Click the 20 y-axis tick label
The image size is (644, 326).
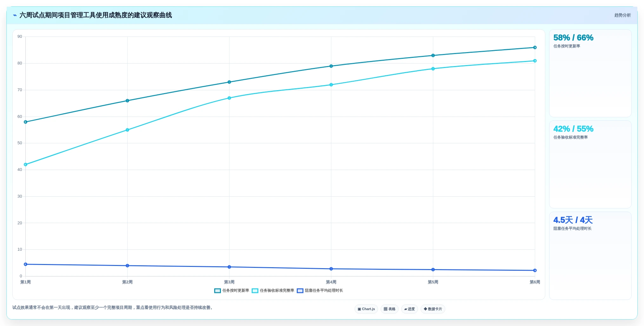[20, 223]
